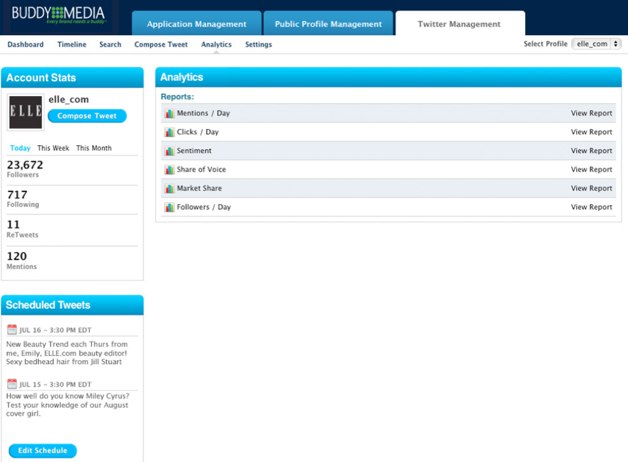Go to Dashboard in the navigation bar
628x462 pixels.
pyautogui.click(x=26, y=44)
